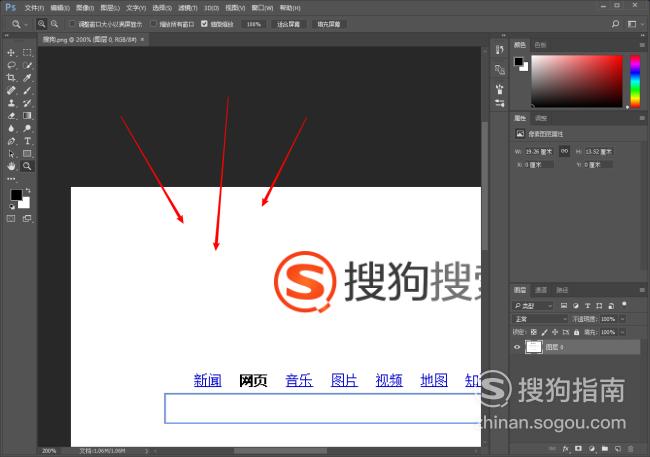Viewport: 650px width, 457px height.
Task: Select the Pen tool
Action: pos(11,141)
